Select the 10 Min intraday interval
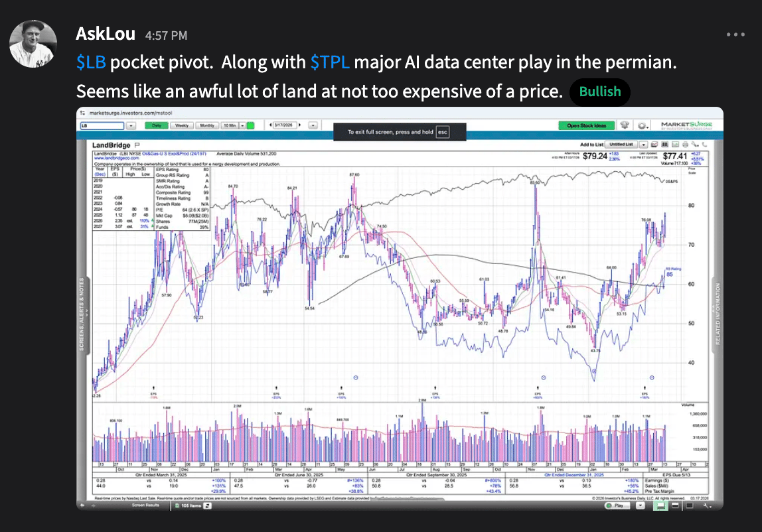The image size is (762, 532). [230, 125]
